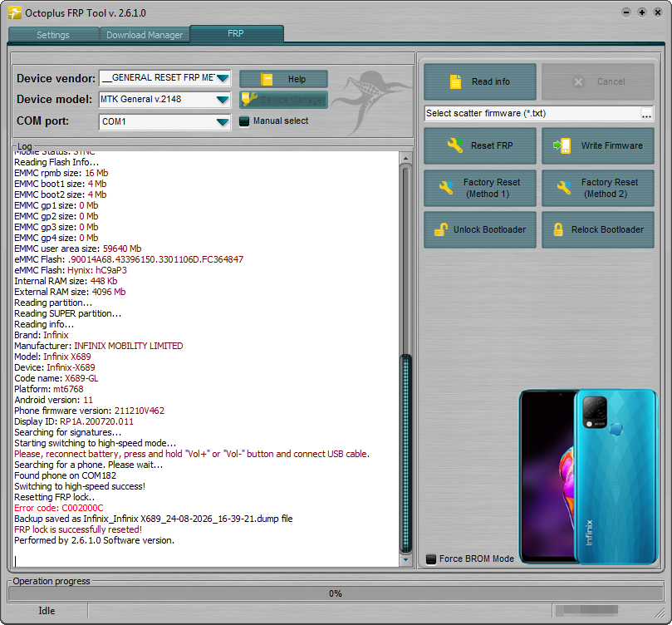Click the 'EMMC rpmb size: 16 Mb' line
Viewport: 672px width, 625px height.
61,173
